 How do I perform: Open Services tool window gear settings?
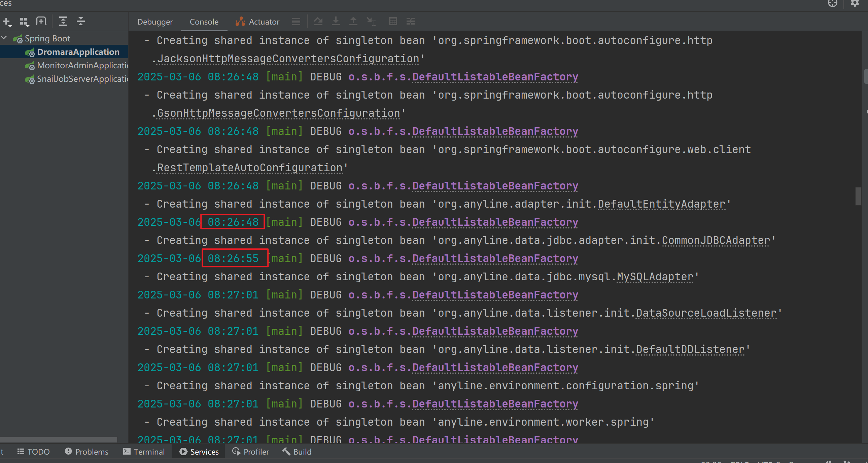[x=855, y=3]
